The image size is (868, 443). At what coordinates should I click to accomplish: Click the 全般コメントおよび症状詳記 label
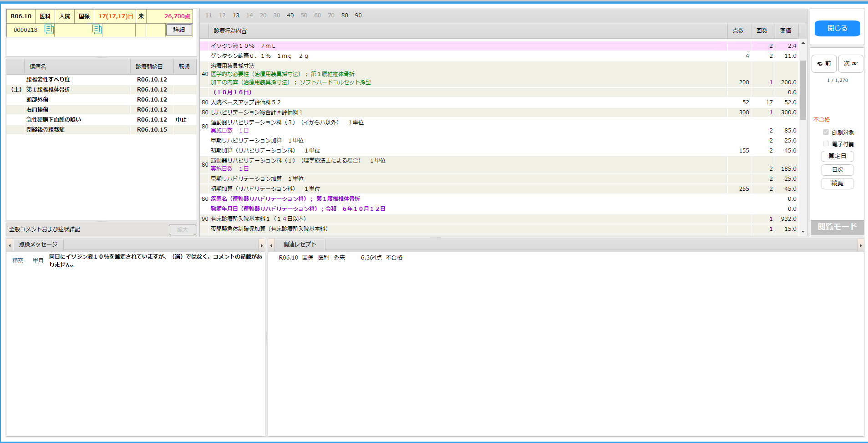point(45,229)
